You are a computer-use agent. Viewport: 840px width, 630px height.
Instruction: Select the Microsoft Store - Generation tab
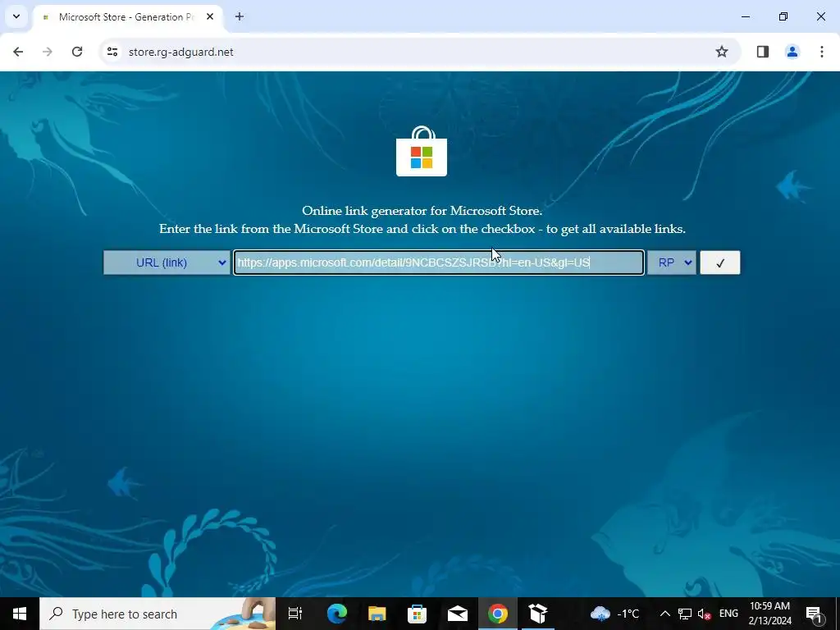(127, 16)
